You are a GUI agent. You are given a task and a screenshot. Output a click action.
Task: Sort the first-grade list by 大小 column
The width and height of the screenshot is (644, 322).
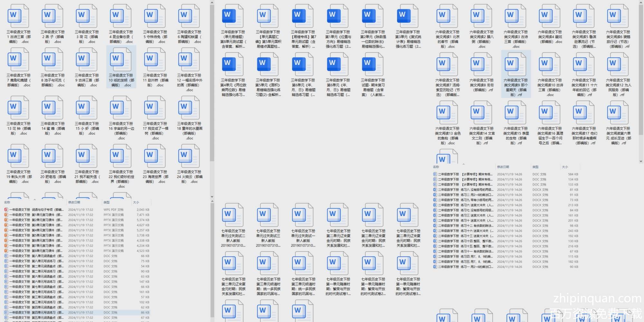tap(136, 202)
